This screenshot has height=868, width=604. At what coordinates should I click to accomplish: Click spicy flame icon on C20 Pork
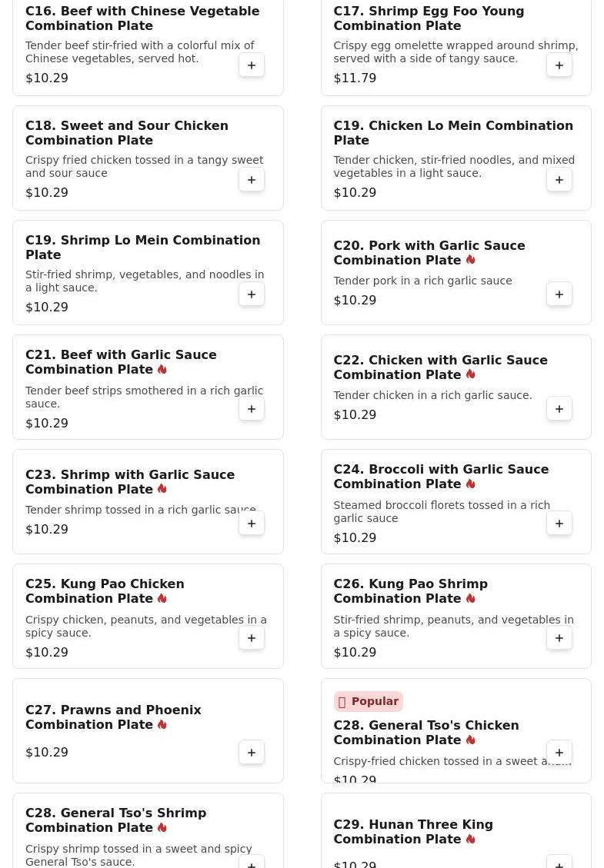[x=470, y=260]
